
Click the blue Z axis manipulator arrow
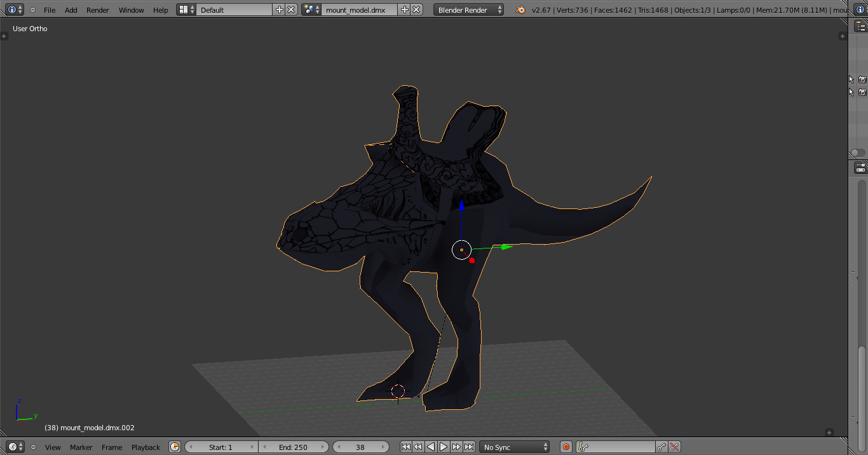coord(461,205)
